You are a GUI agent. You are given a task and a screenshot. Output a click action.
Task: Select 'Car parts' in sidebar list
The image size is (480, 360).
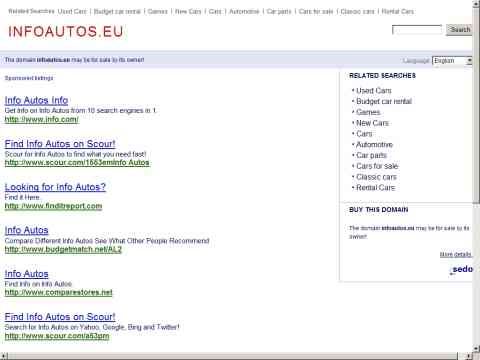tap(371, 155)
